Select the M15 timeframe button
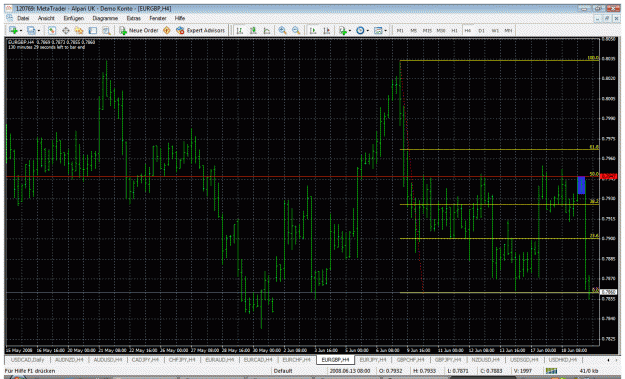The width and height of the screenshot is (625, 379). point(427,30)
